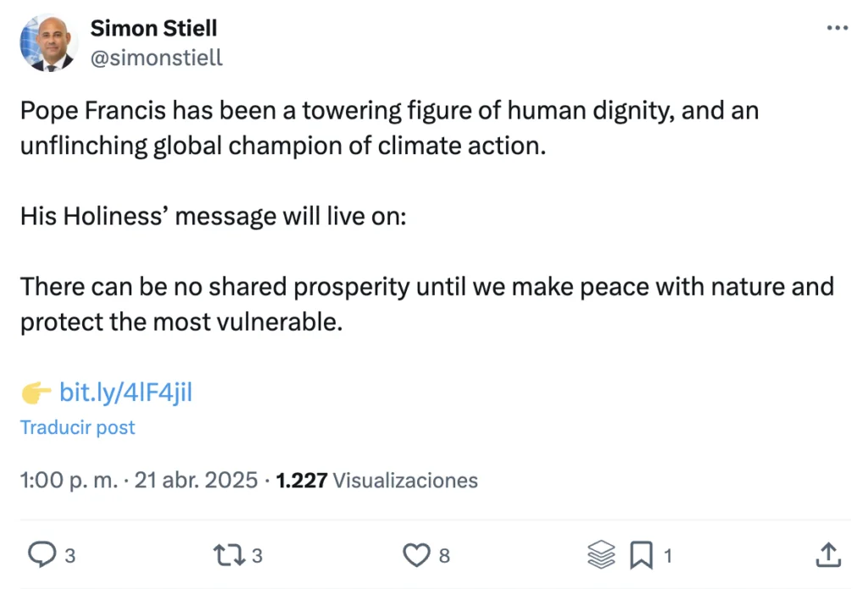Click the Simon Stiell display name

pos(153,28)
